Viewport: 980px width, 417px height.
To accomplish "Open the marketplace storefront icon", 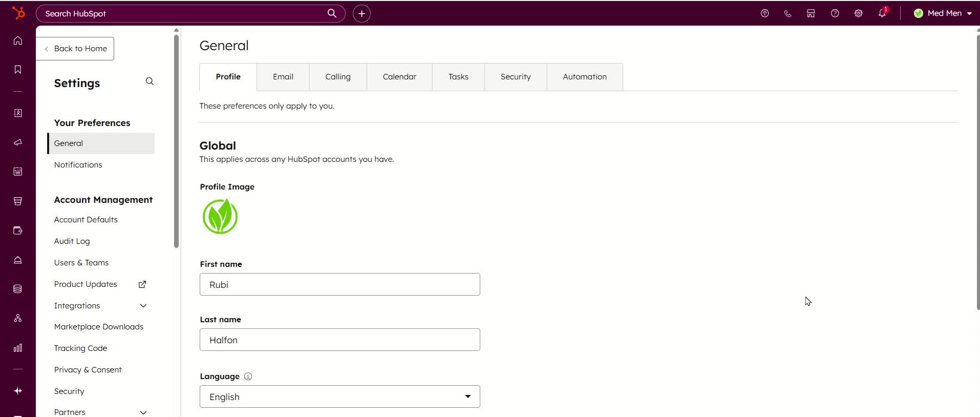I will [x=811, y=13].
